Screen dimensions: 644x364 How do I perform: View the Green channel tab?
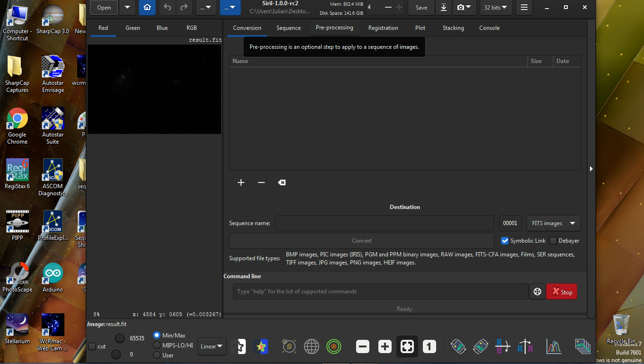coord(133,28)
